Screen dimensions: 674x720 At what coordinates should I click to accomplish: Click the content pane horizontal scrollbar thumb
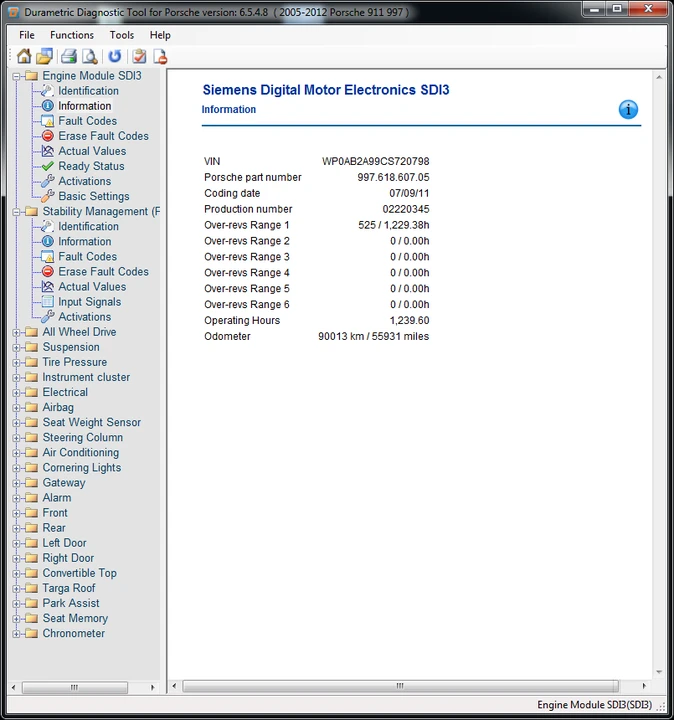400,686
